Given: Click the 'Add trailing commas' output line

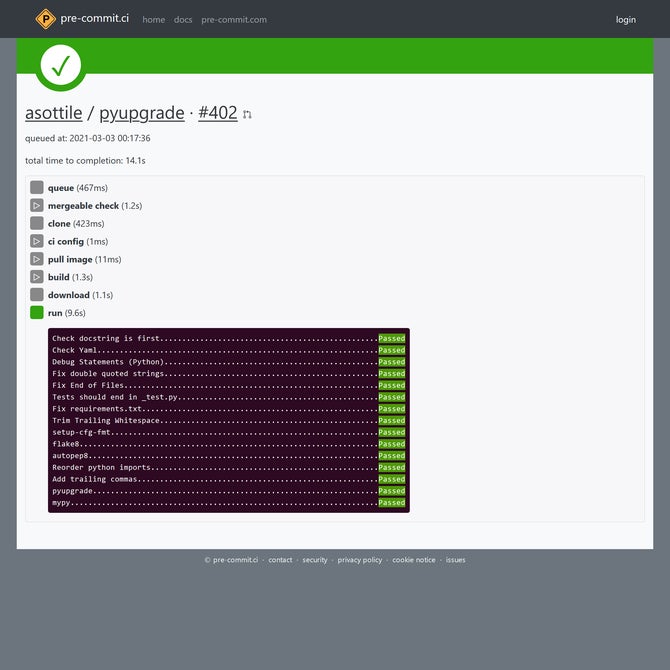Looking at the screenshot, I should [x=229, y=479].
